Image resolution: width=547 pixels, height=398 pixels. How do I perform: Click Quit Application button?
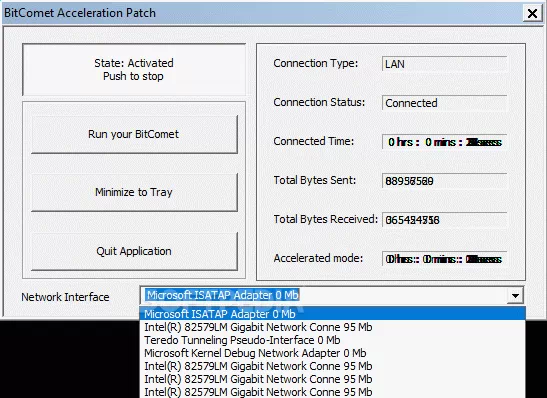point(134,251)
